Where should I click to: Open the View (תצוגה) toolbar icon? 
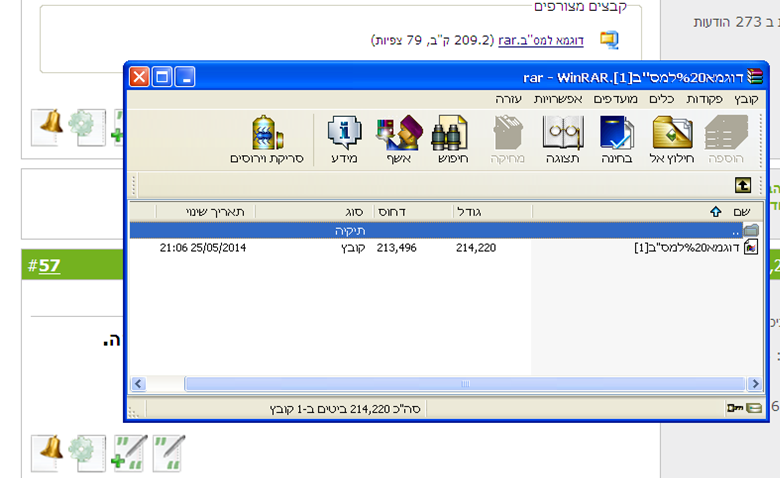pyautogui.click(x=563, y=139)
